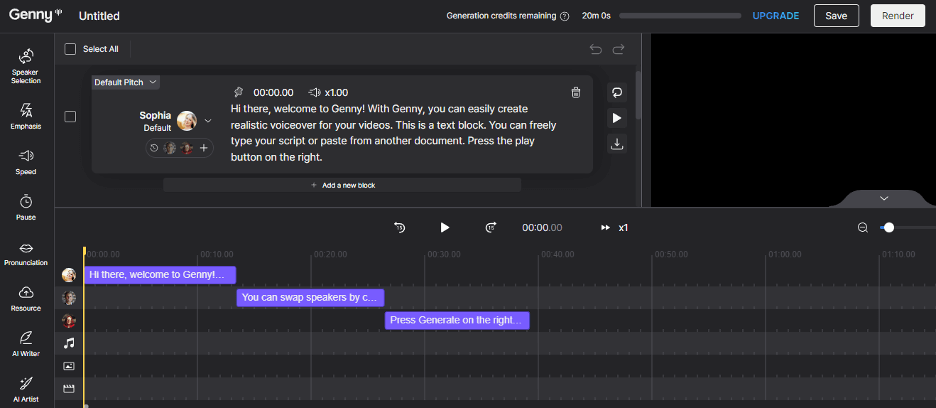
Task: Click the Render button
Action: [x=898, y=16]
